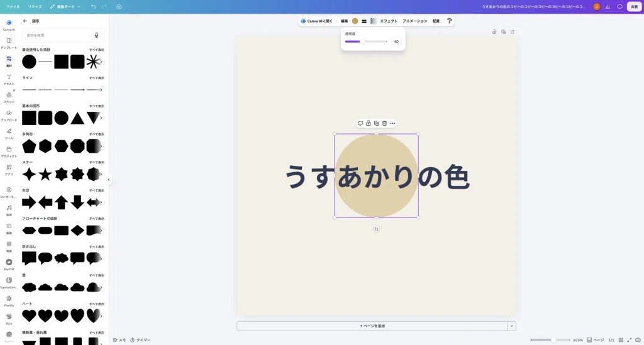
Task: Open the アプリ (Apps) sidebar panel
Action: [x=9, y=170]
